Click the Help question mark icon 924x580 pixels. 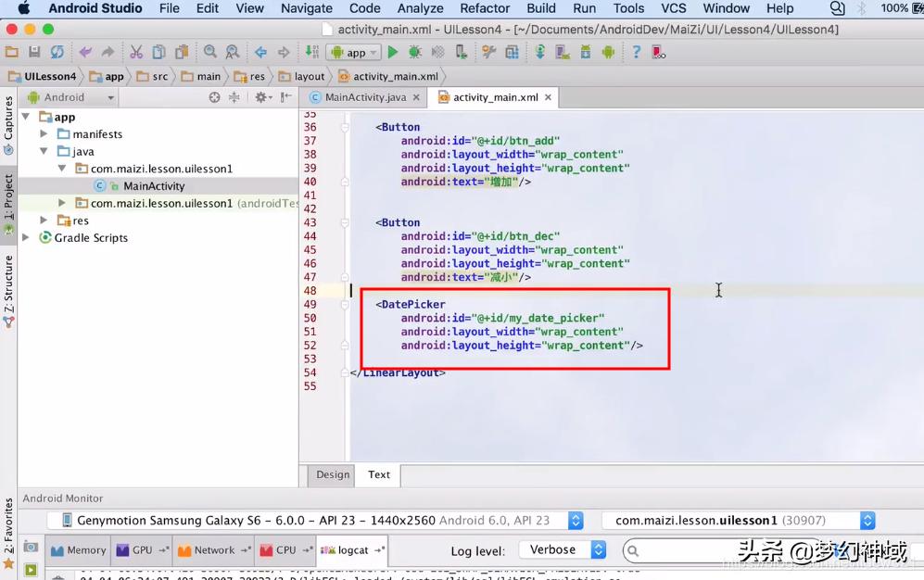(636, 53)
